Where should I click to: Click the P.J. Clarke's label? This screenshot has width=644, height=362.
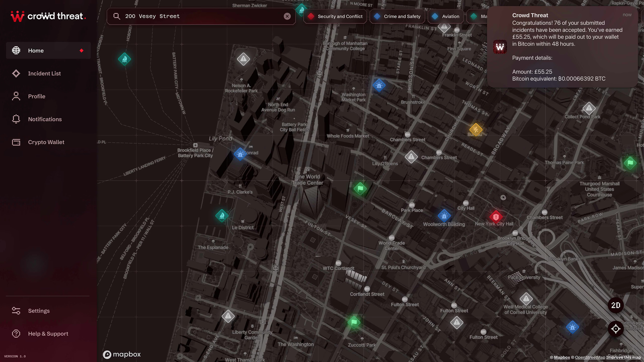240,192
